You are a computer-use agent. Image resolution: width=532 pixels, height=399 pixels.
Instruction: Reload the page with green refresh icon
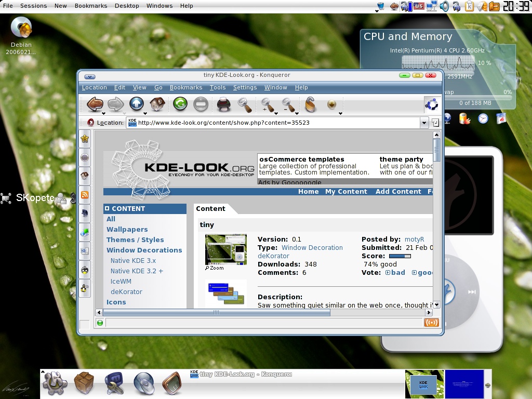[180, 103]
